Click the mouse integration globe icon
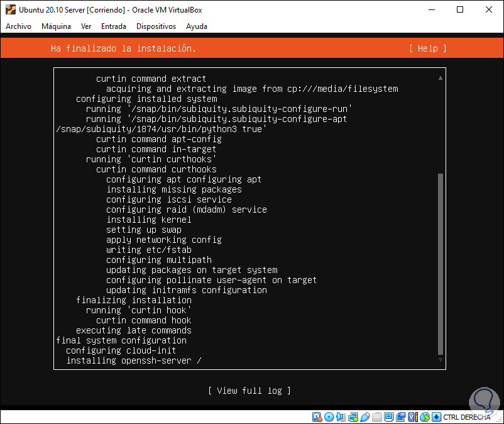504x424 pixels. click(x=425, y=417)
